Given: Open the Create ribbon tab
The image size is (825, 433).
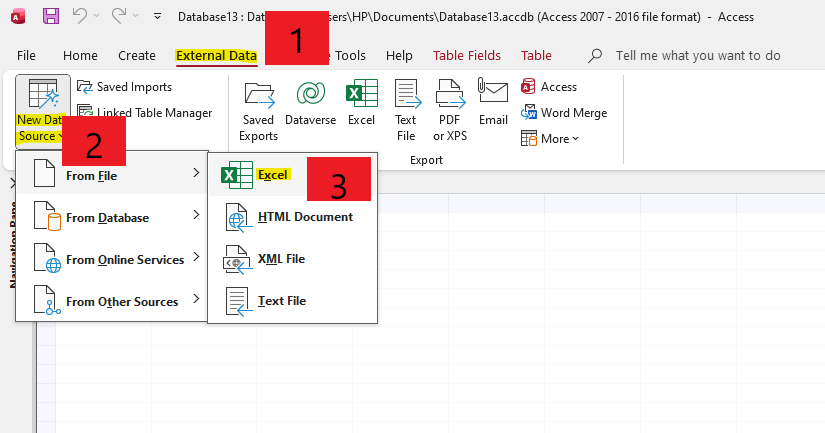Looking at the screenshot, I should [x=137, y=56].
